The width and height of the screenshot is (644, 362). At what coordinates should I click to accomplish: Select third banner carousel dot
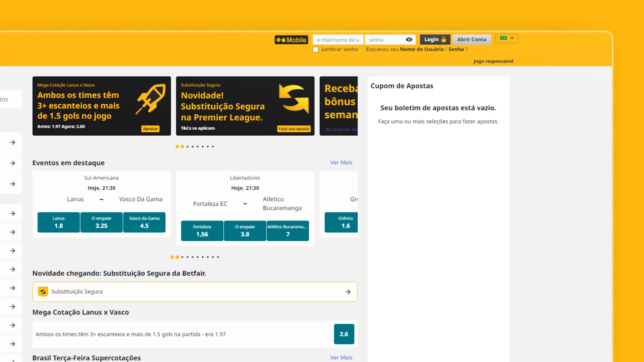coord(187,147)
